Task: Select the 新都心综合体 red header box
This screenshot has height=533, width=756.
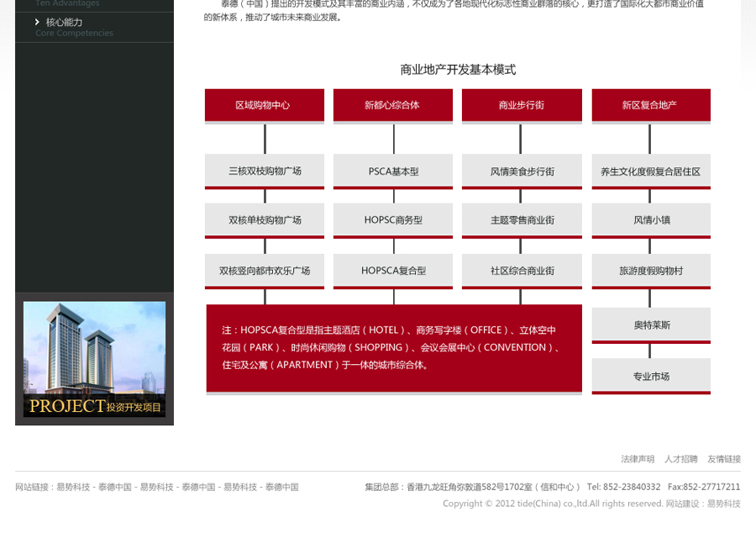Action: (x=392, y=105)
